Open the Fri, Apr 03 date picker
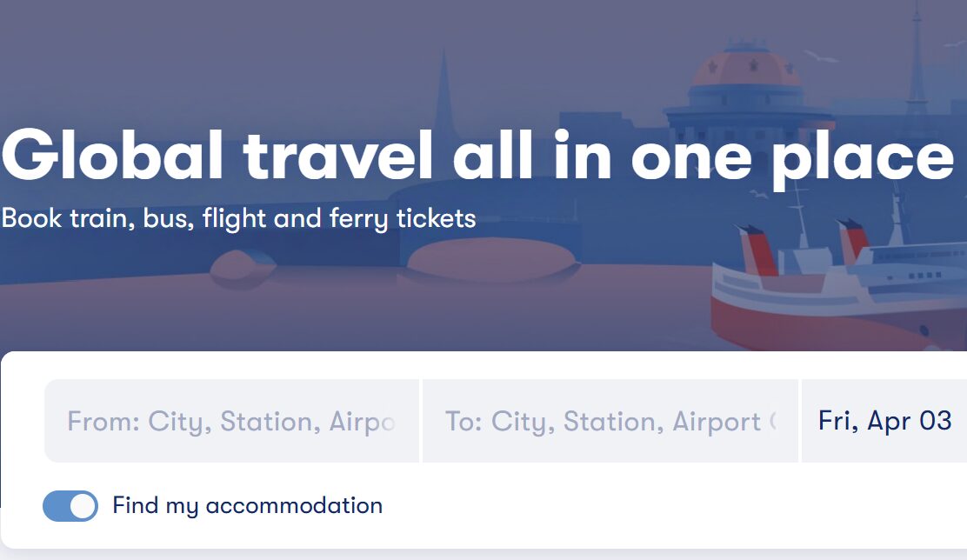Viewport: 967px width, 560px height. [x=884, y=422]
